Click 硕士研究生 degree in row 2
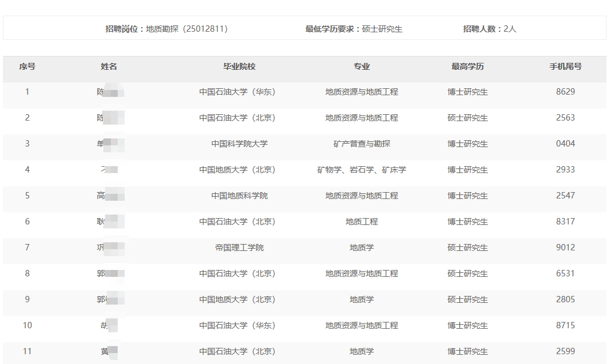The width and height of the screenshot is (607, 364). [467, 118]
